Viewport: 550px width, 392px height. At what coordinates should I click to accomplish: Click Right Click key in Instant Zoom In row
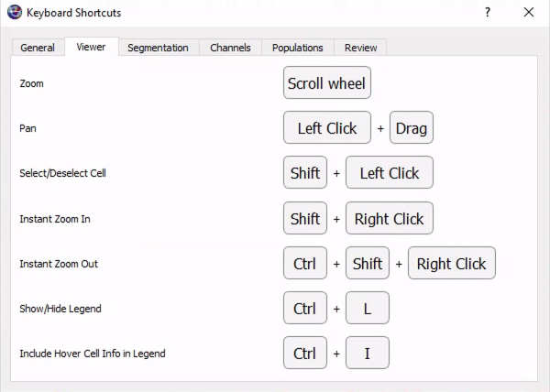pos(390,218)
